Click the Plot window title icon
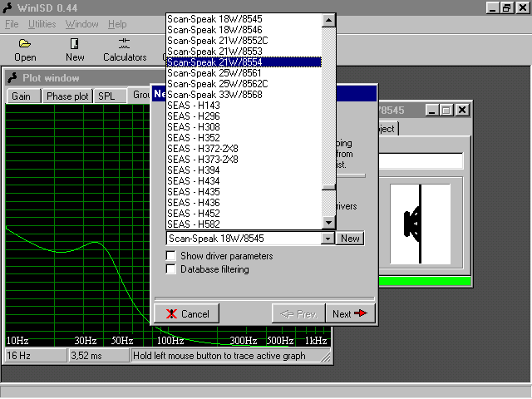The image size is (532, 399). tap(12, 77)
